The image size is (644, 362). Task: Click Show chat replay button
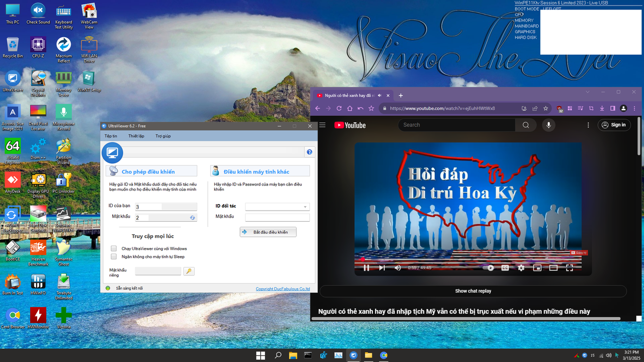[473, 291]
